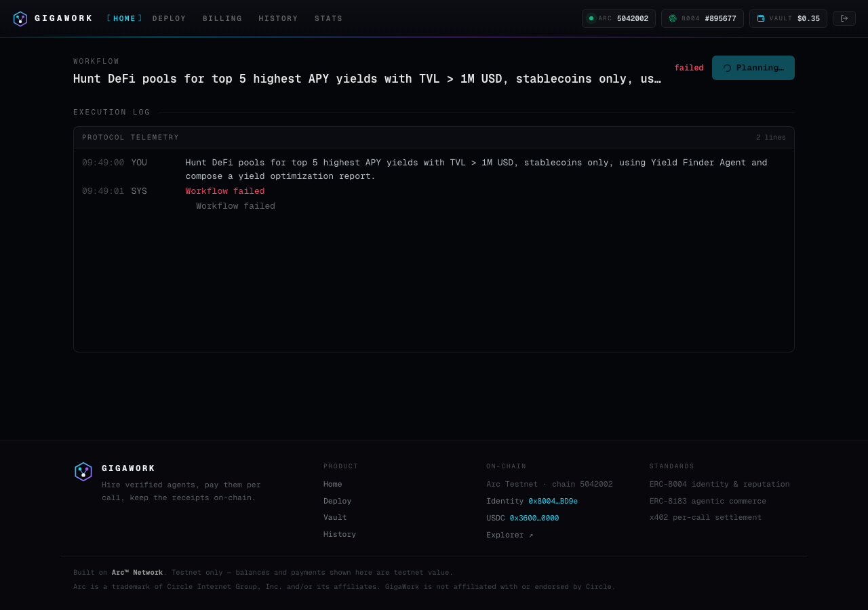
Task: Click the Planning… button
Action: [x=753, y=68]
